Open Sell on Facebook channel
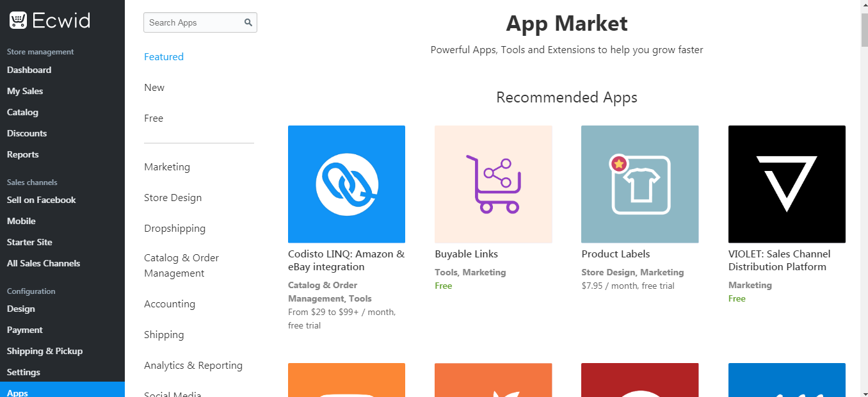 point(41,200)
